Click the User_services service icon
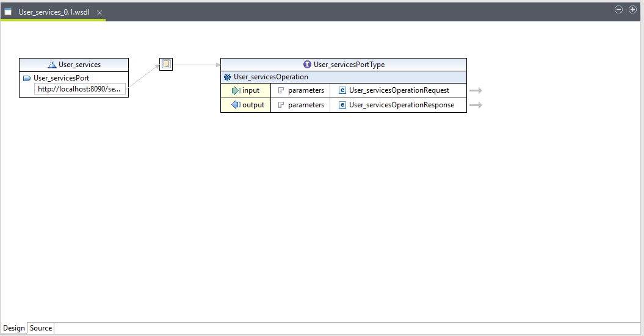The height and width of the screenshot is (336, 644). click(52, 65)
